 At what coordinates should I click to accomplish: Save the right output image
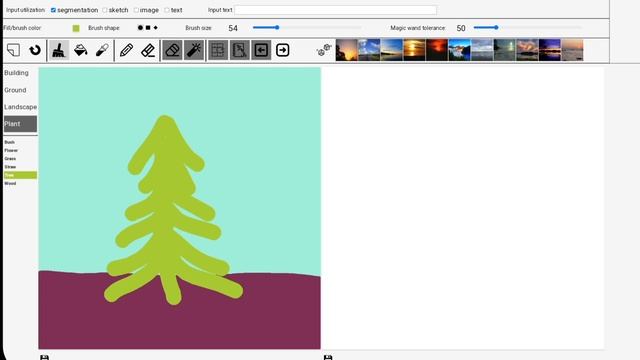pyautogui.click(x=328, y=358)
